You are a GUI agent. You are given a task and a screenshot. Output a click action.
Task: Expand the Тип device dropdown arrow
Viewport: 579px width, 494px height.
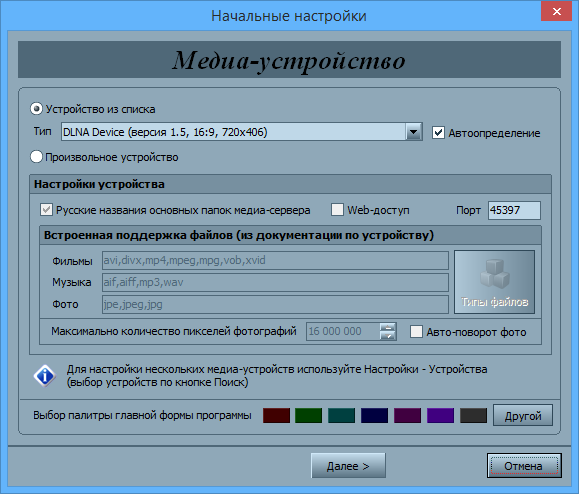[414, 132]
